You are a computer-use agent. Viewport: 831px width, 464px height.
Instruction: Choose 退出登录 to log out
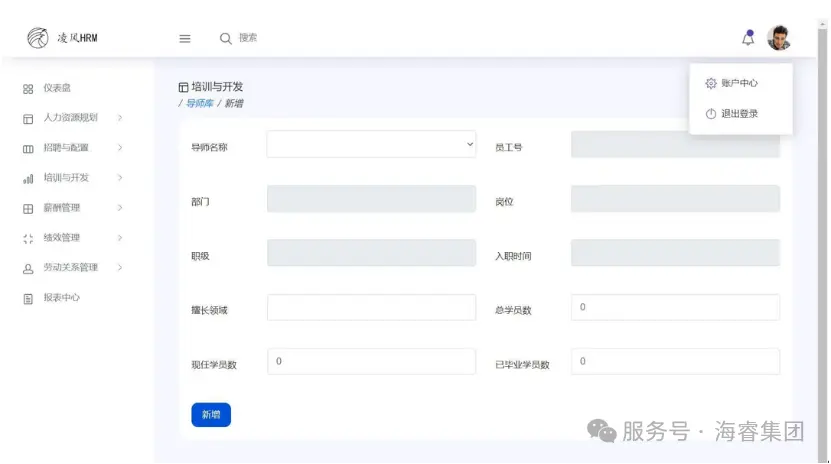pyautogui.click(x=739, y=114)
